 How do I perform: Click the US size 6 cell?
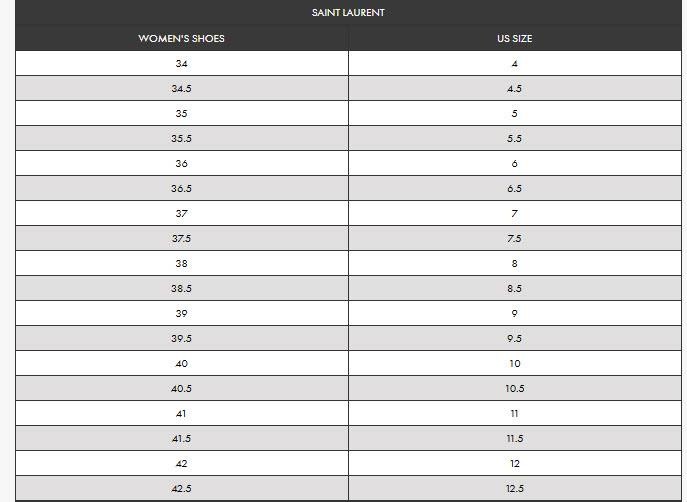point(514,164)
